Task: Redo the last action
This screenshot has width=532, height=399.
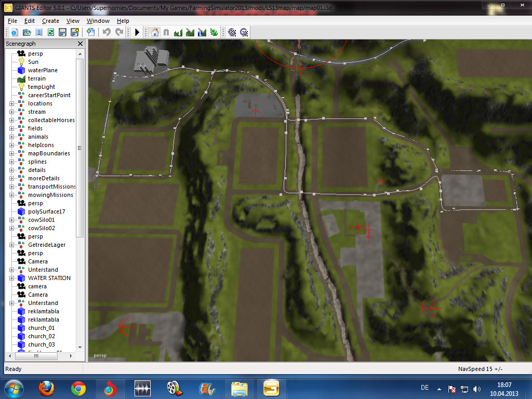Action: click(119, 32)
